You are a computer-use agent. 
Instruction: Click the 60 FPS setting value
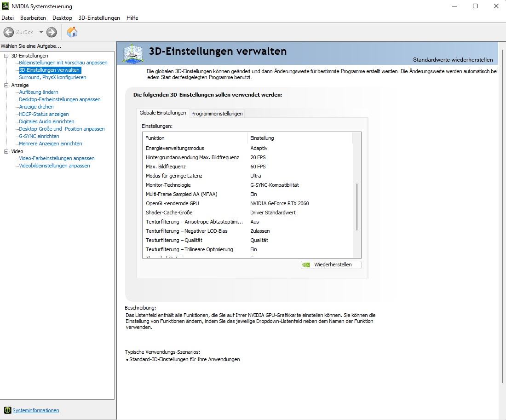[x=258, y=167]
